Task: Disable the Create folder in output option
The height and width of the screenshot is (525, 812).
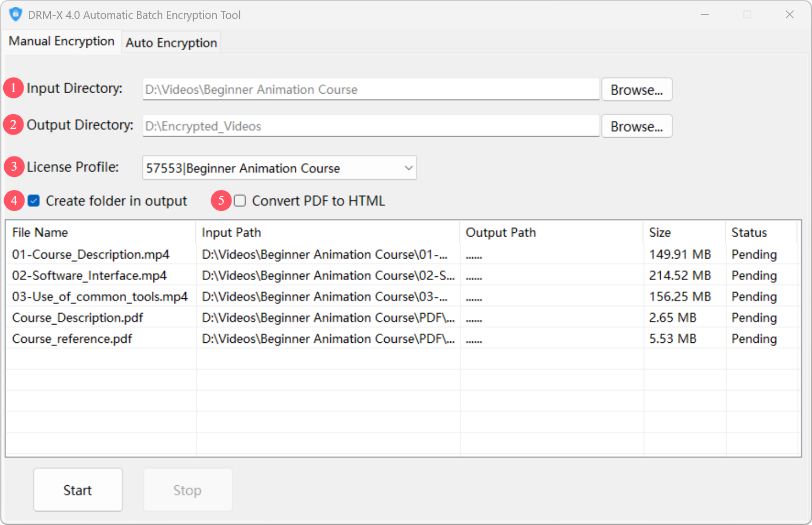Action: (x=33, y=200)
